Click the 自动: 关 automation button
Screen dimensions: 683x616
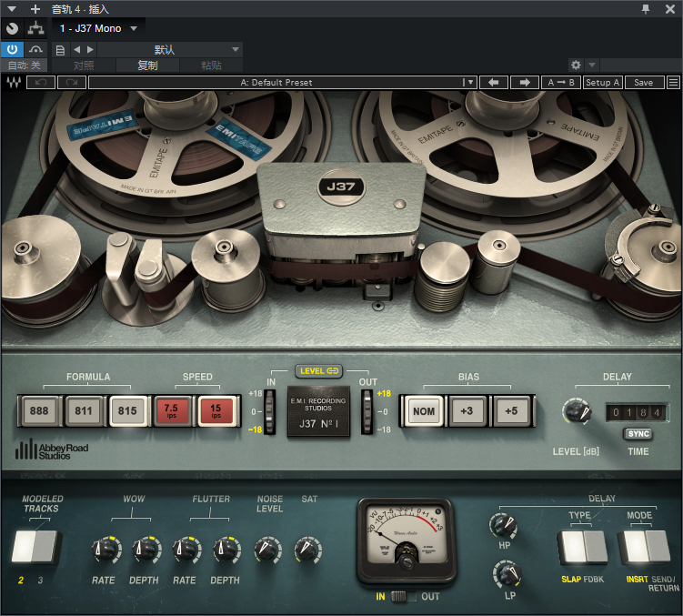pyautogui.click(x=25, y=66)
